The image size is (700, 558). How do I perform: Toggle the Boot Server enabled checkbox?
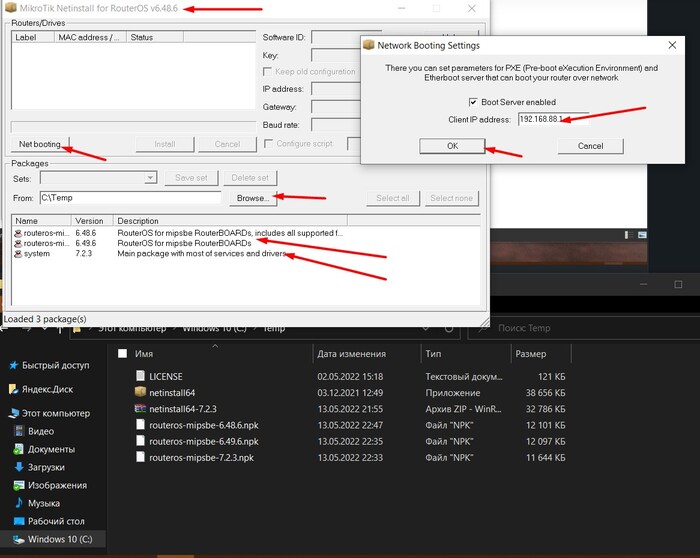473,102
